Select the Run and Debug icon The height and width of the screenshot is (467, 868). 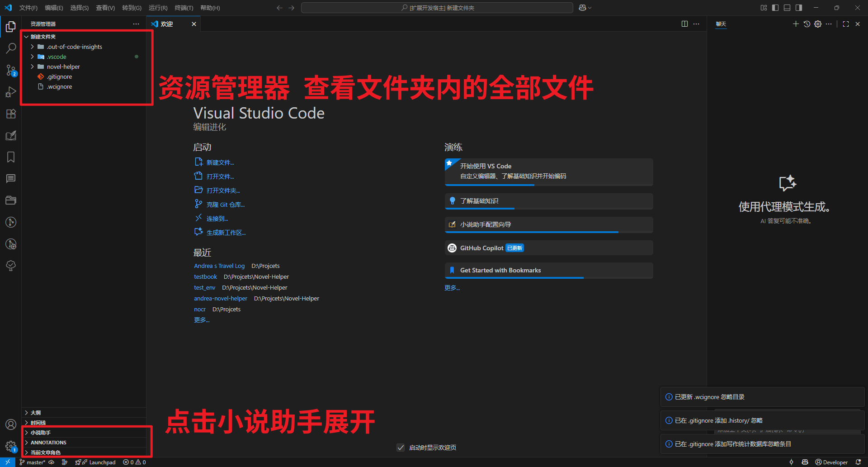click(x=11, y=92)
